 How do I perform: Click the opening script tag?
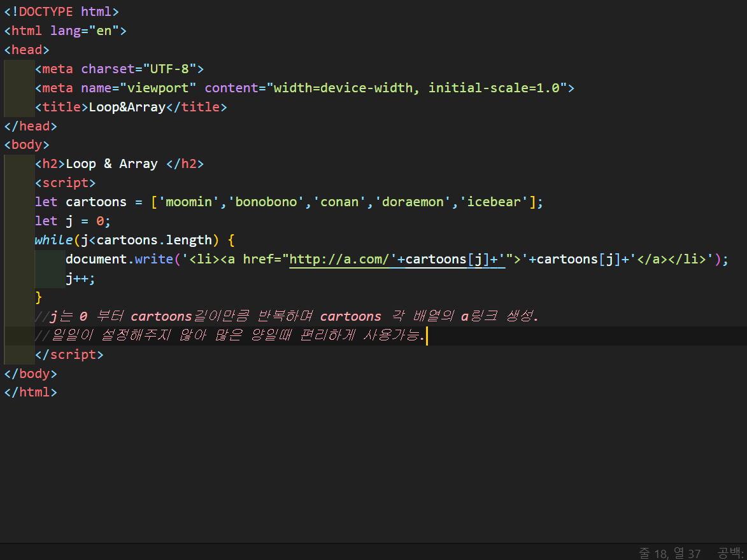pyautogui.click(x=65, y=183)
